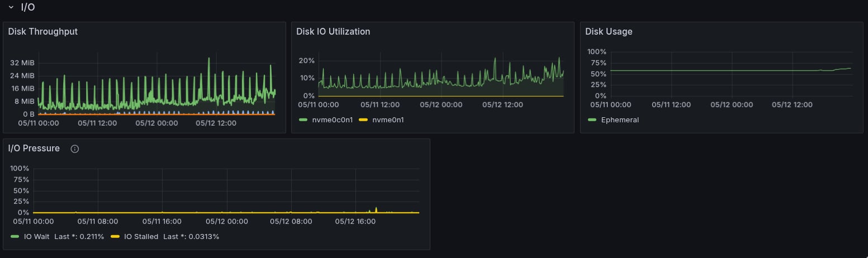This screenshot has width=868, height=258.
Task: Click the IO Wait value 'Last *: 0.211%'
Action: (79, 237)
